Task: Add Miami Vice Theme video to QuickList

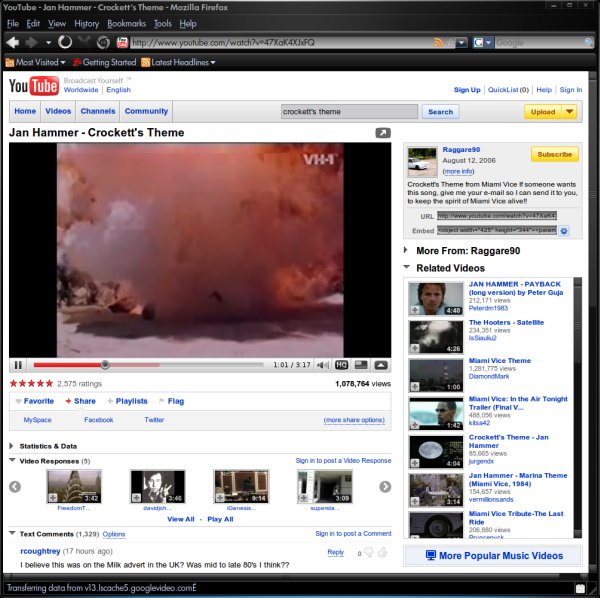Action: coord(415,386)
